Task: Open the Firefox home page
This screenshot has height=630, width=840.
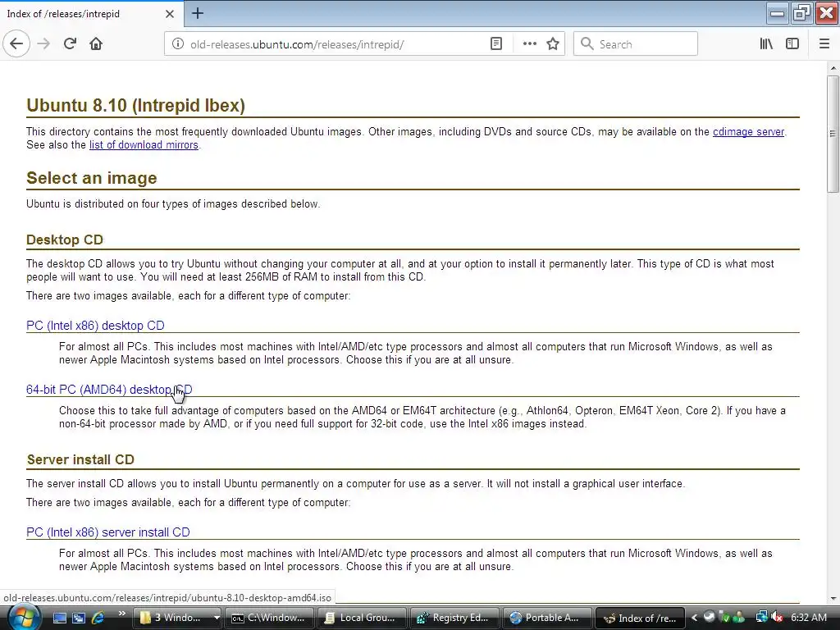Action: (96, 44)
